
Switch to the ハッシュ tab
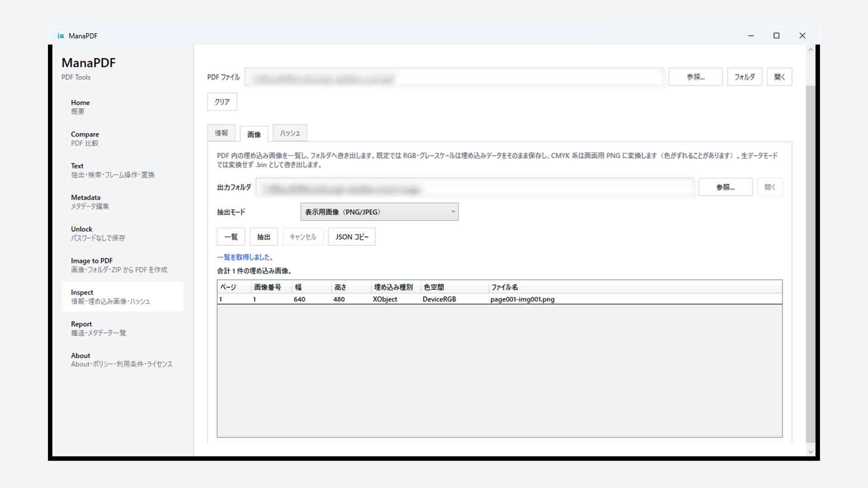point(290,133)
